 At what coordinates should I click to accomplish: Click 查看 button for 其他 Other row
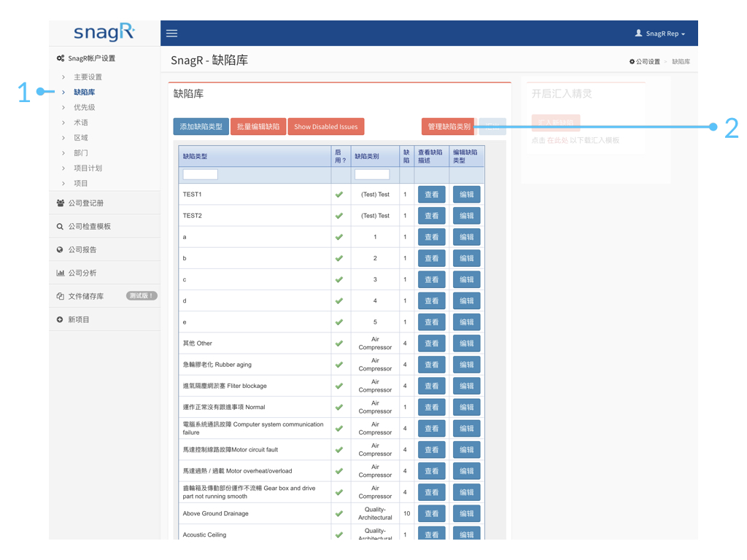pyautogui.click(x=432, y=343)
